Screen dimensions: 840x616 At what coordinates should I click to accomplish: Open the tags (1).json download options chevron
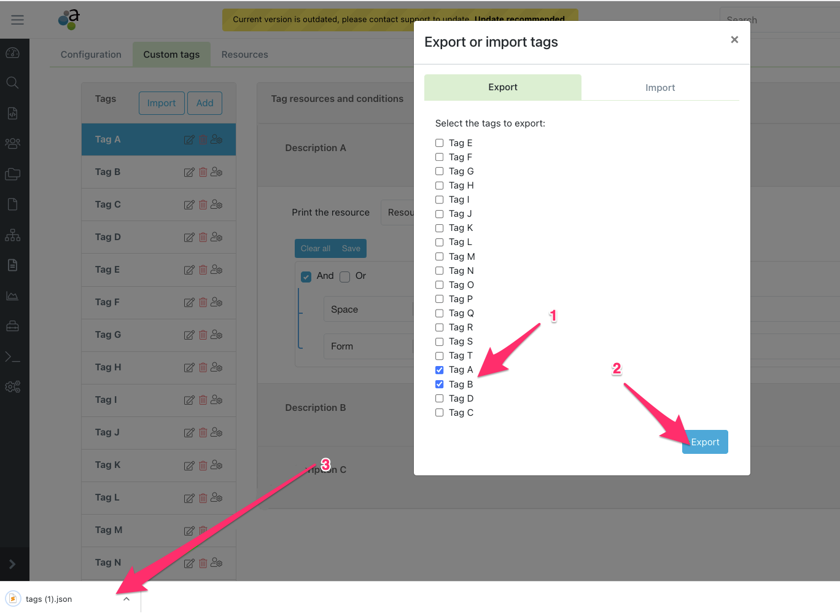coord(126,599)
